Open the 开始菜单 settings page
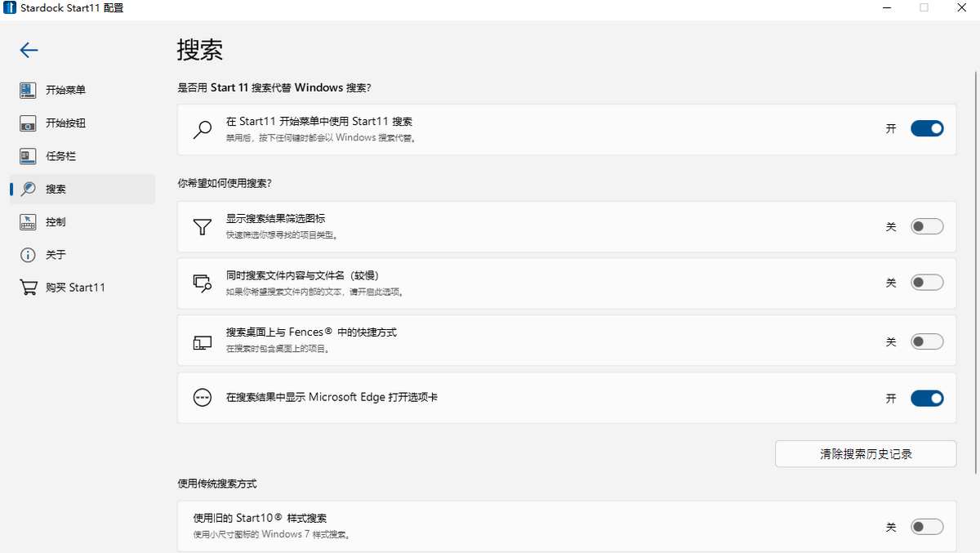 click(x=82, y=90)
